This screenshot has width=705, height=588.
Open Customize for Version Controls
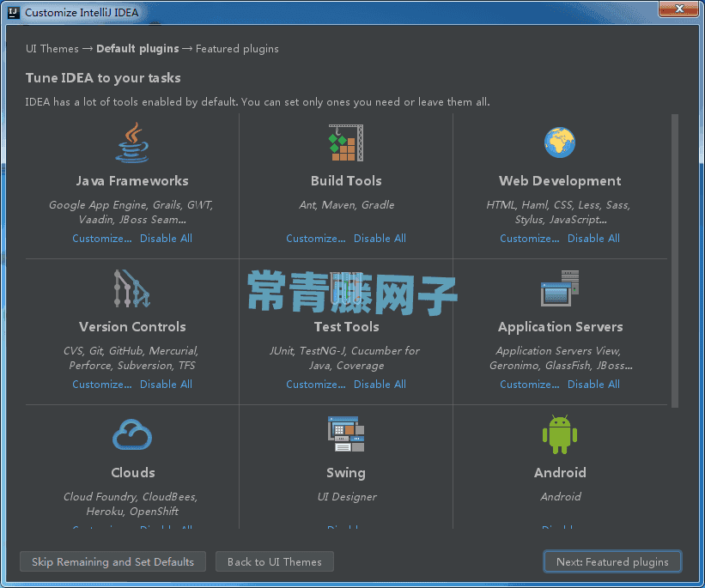point(102,385)
